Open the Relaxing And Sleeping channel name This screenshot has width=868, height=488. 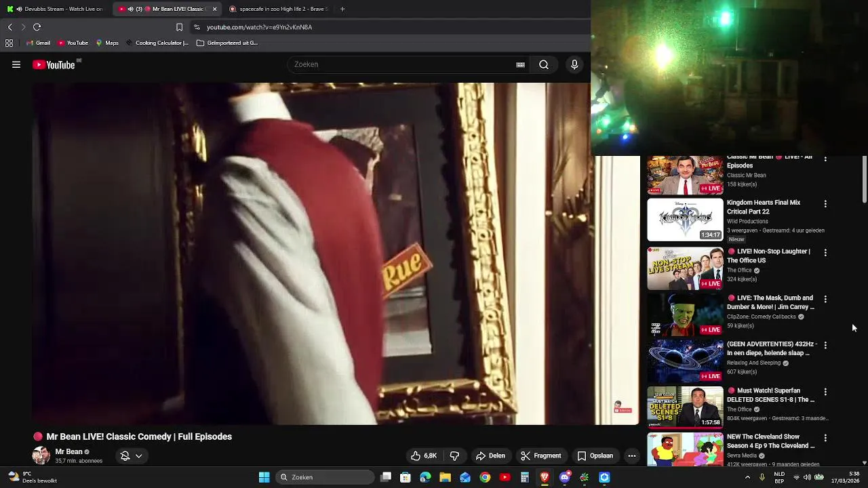click(x=753, y=363)
